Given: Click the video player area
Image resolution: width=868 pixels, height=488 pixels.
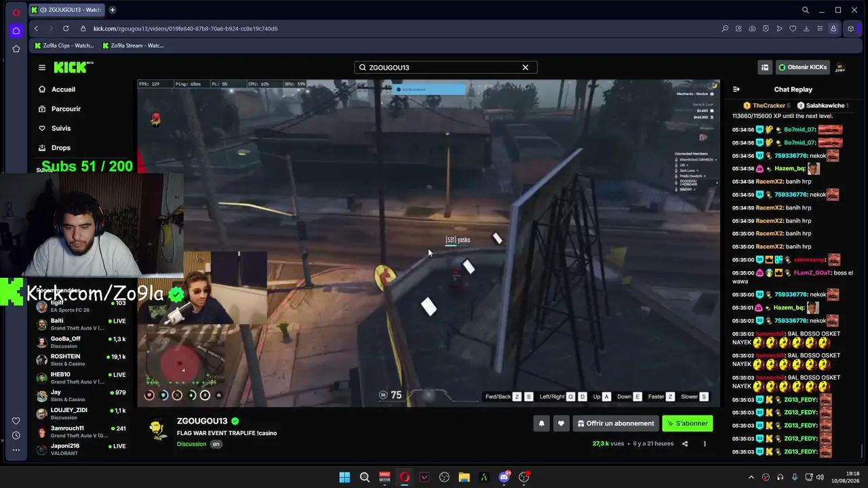Looking at the screenshot, I should coord(429,243).
